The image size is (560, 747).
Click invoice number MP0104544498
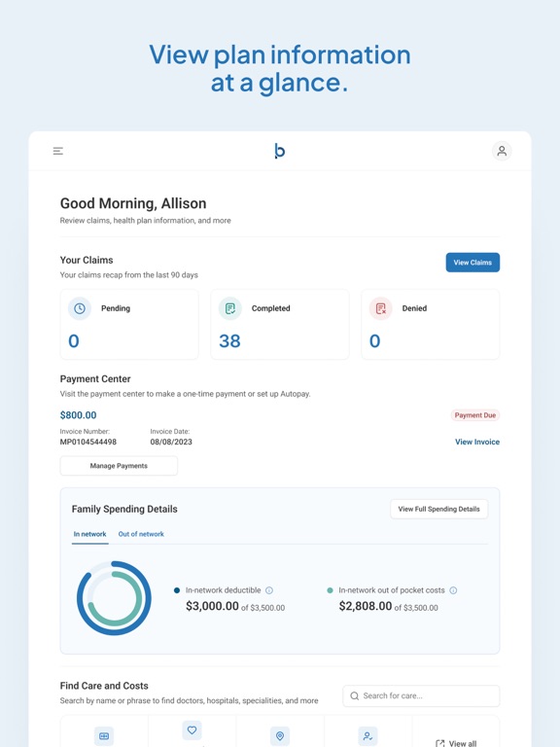pyautogui.click(x=88, y=442)
